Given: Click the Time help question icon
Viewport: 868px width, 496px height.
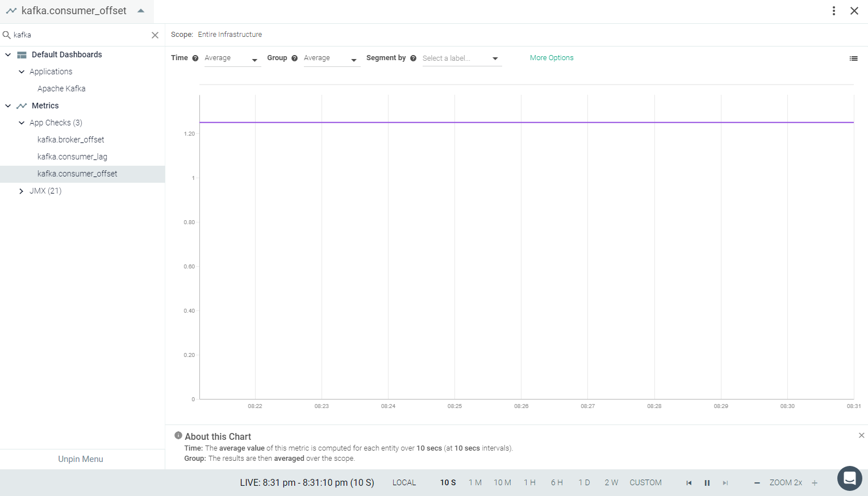Looking at the screenshot, I should coord(195,58).
